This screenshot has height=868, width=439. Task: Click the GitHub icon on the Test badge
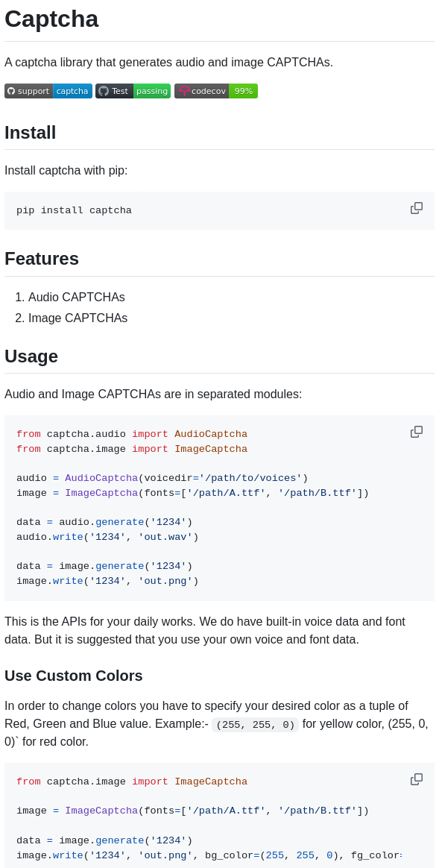(x=103, y=91)
